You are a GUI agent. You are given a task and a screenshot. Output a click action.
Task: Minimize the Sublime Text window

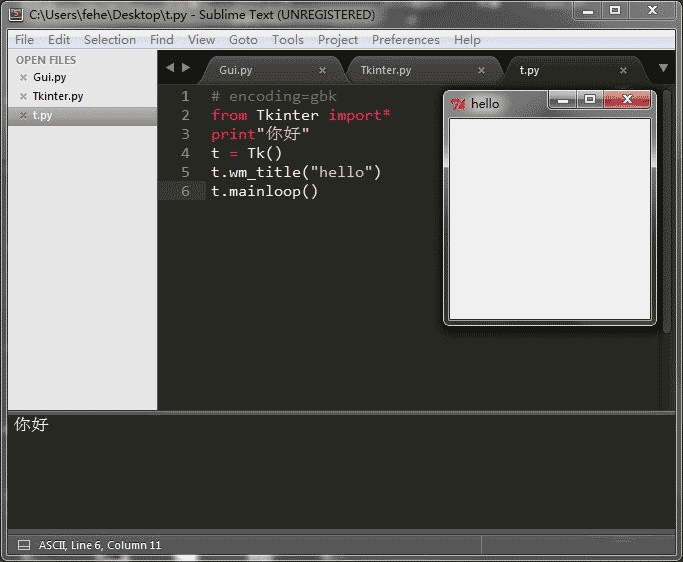click(x=588, y=11)
